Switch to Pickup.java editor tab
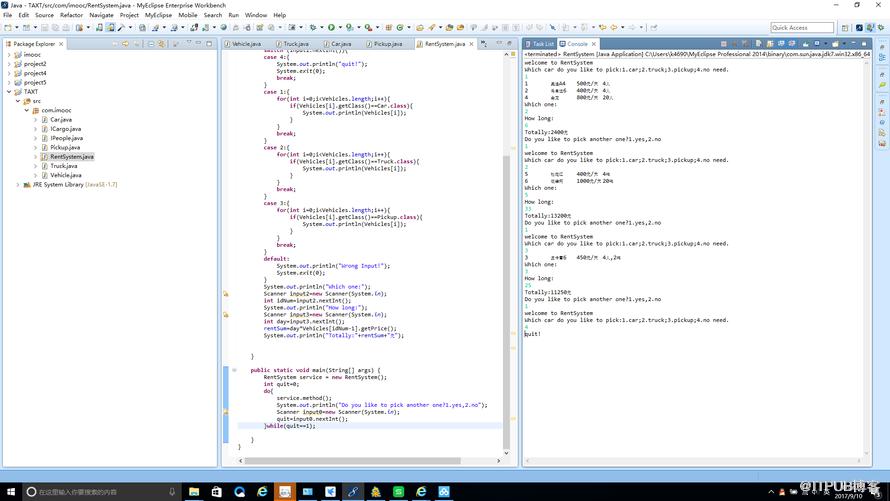This screenshot has height=501, width=890. [384, 44]
